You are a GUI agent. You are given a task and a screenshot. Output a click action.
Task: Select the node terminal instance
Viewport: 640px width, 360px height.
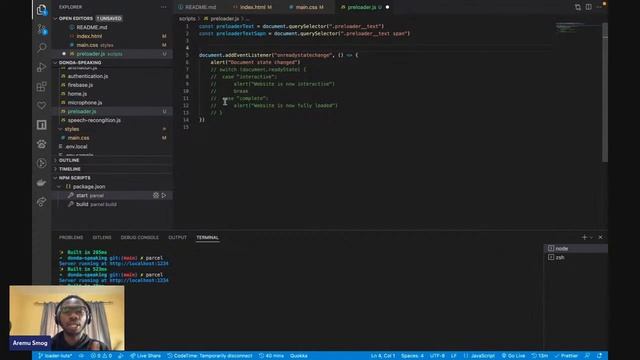click(576, 248)
